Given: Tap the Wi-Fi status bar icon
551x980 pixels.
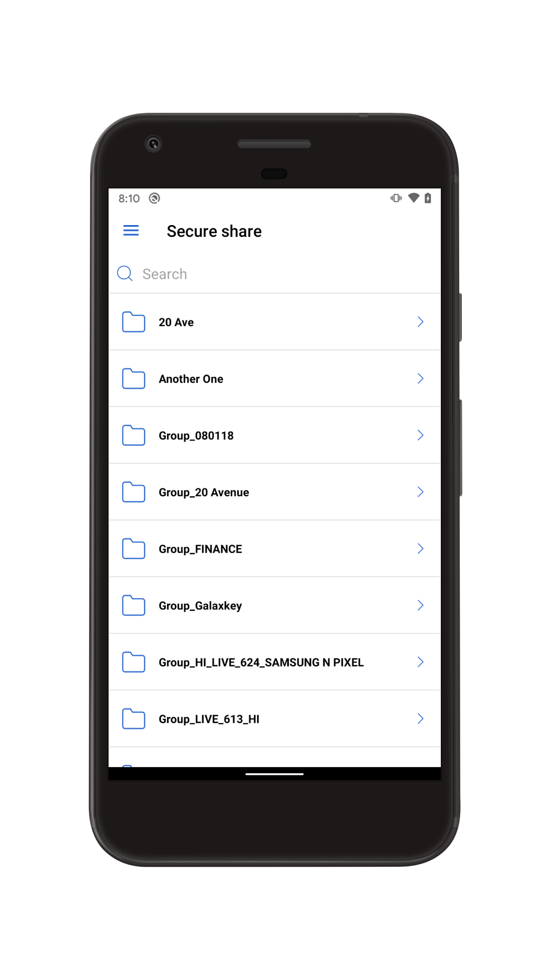Looking at the screenshot, I should click(x=414, y=198).
